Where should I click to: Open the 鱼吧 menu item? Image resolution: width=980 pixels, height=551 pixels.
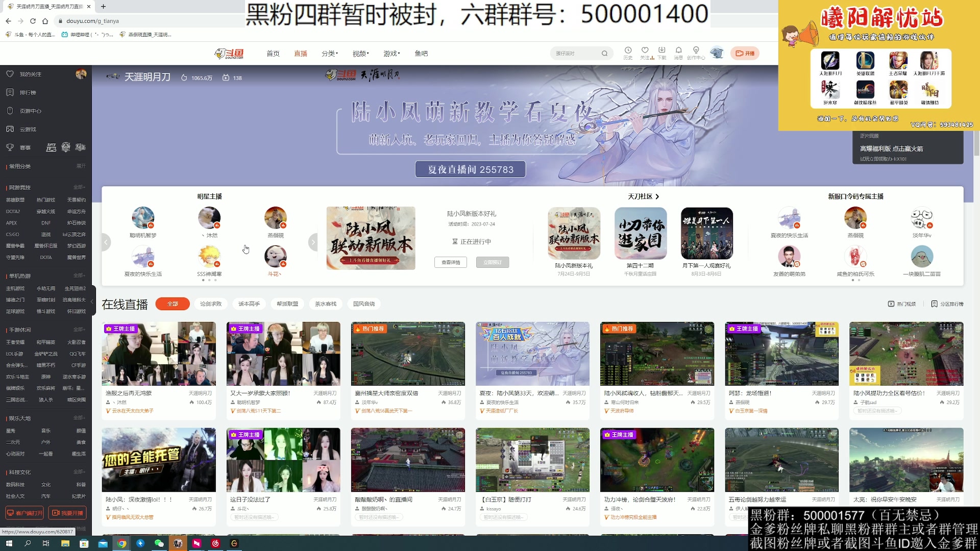point(421,53)
